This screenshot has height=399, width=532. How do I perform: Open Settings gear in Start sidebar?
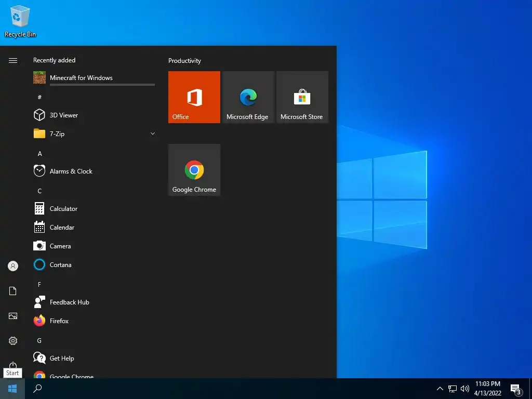click(13, 341)
